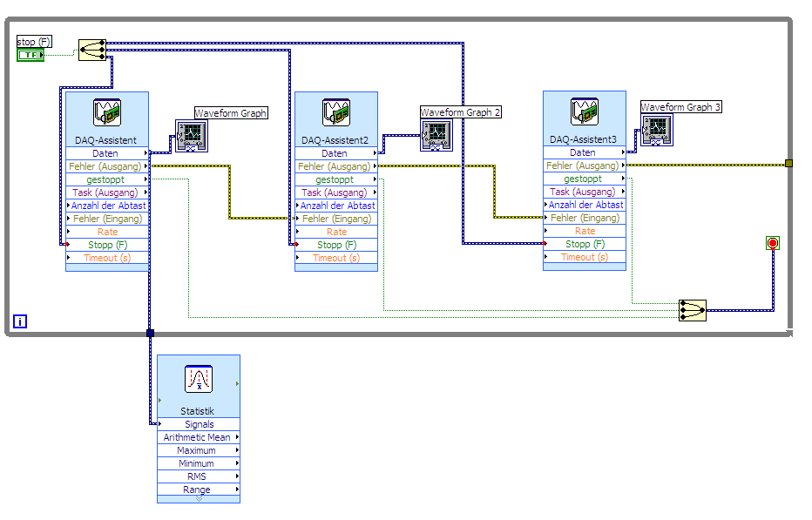Expand the Statistik terminal list chevron
This screenshot has width=812, height=520.
[199, 499]
